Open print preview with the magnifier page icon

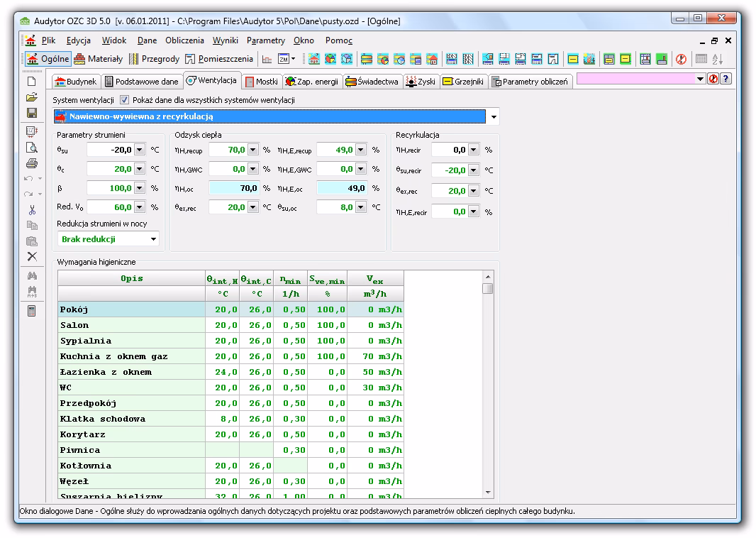point(31,148)
